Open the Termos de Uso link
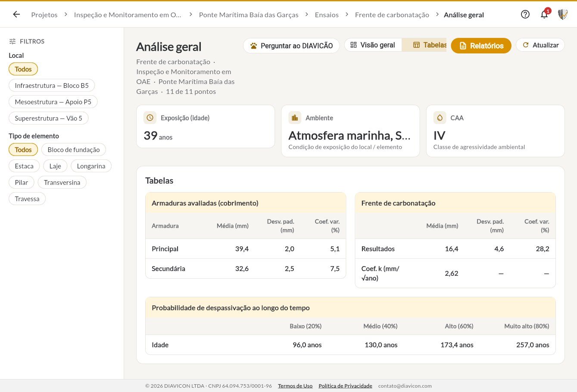The width and height of the screenshot is (577, 392). coord(295,386)
